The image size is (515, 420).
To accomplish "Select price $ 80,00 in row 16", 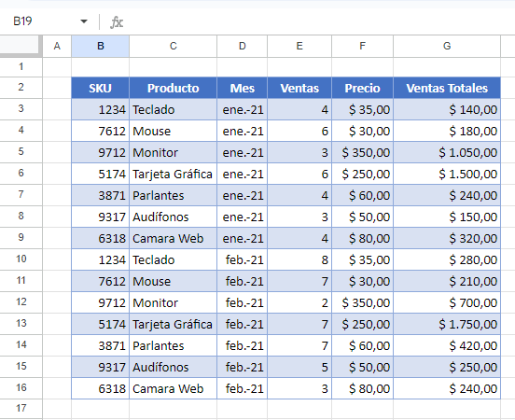I will coord(362,388).
